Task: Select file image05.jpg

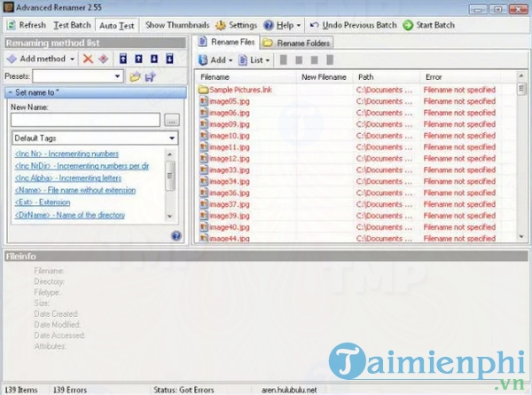Action: pyautogui.click(x=356, y=101)
